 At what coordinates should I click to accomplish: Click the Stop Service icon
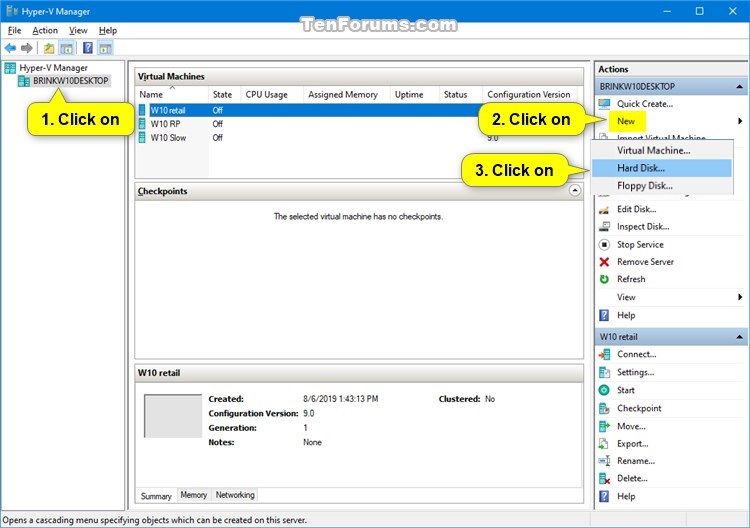pos(605,245)
